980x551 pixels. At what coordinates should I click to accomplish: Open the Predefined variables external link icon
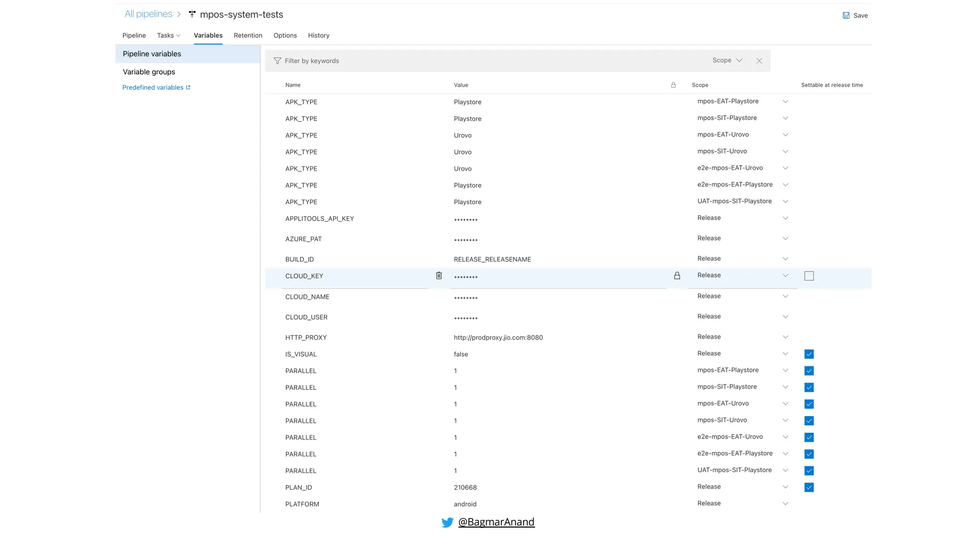coord(188,88)
